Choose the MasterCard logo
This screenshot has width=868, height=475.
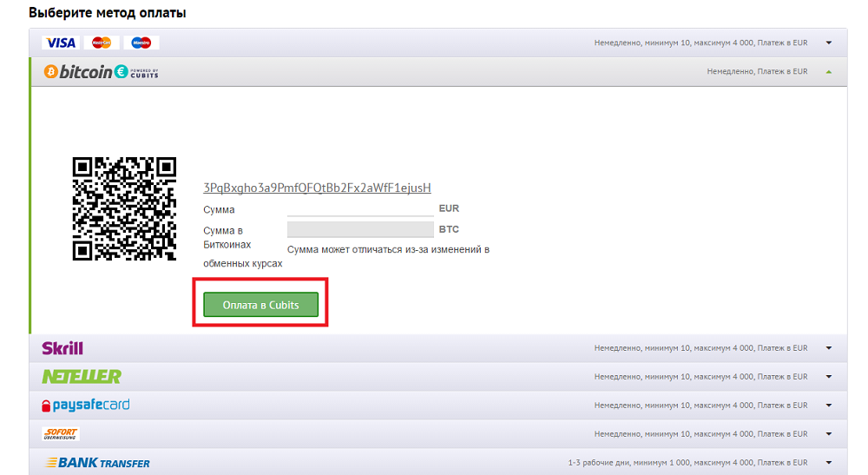click(x=102, y=43)
